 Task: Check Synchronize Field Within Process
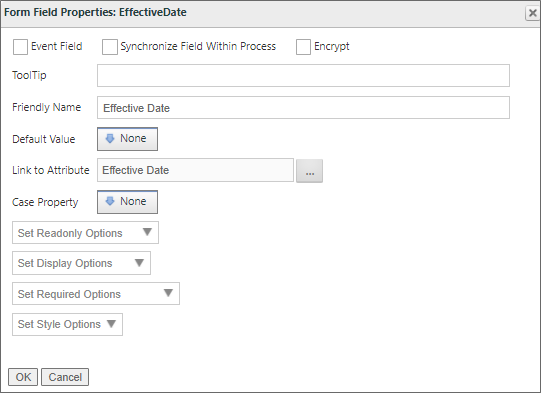110,47
